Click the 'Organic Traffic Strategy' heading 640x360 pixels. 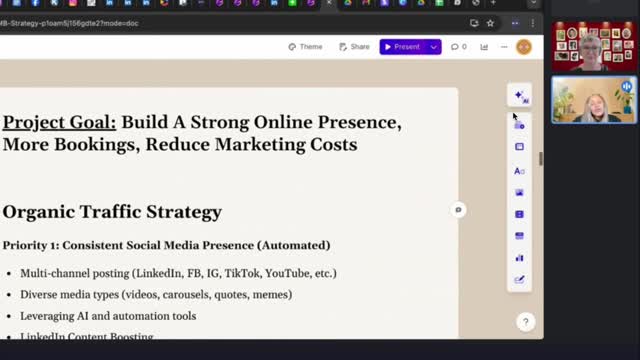[x=112, y=212]
